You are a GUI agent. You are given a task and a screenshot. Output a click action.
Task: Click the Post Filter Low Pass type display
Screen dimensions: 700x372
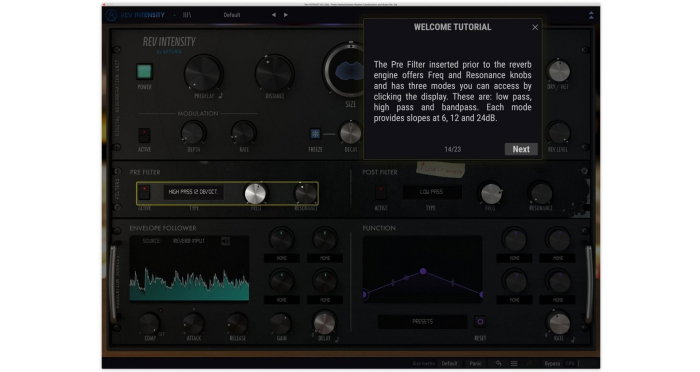tap(431, 192)
